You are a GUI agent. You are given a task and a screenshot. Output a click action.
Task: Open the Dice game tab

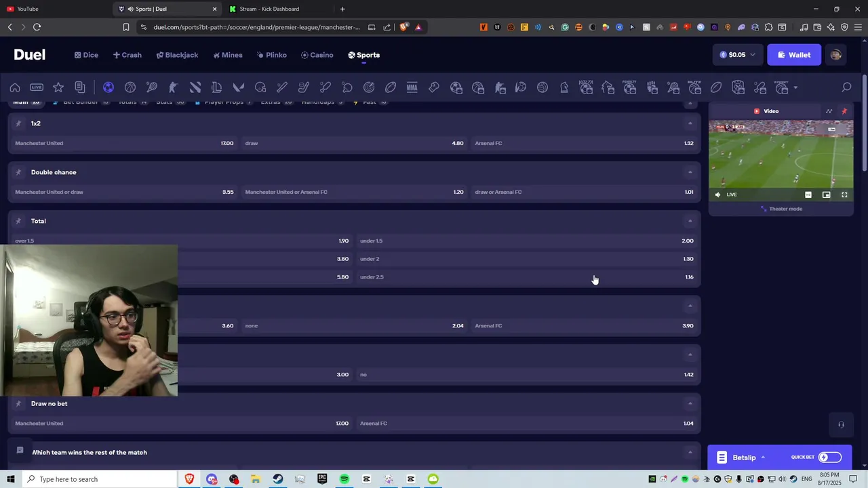(86, 55)
